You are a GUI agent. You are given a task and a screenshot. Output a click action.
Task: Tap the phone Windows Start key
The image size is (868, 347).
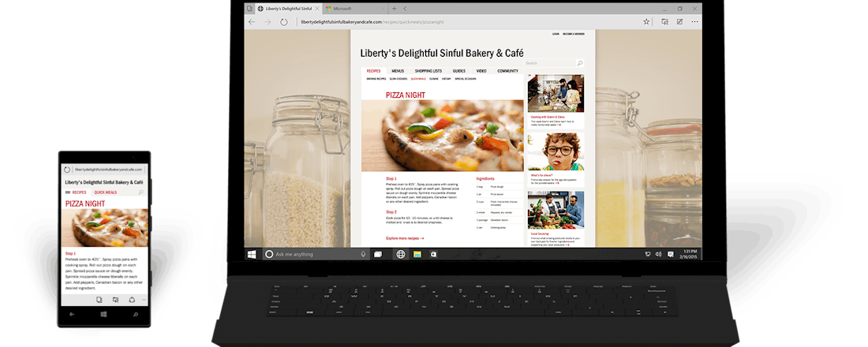pyautogui.click(x=103, y=315)
